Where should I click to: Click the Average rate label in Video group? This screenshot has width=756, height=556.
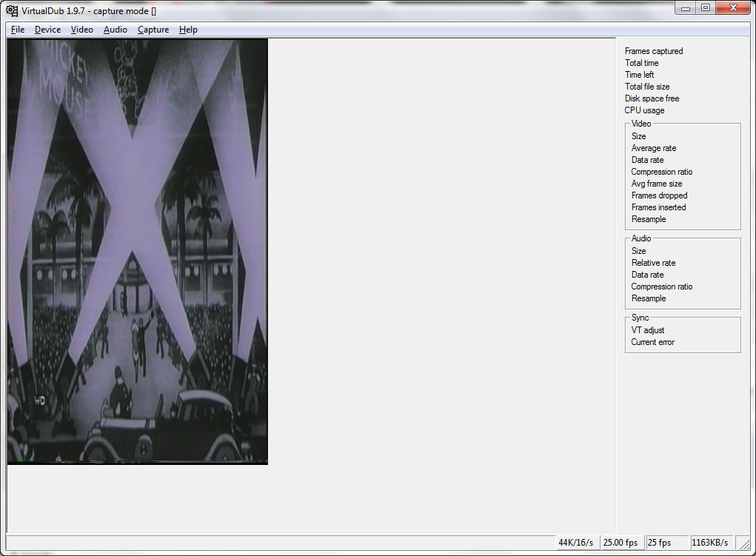point(654,148)
